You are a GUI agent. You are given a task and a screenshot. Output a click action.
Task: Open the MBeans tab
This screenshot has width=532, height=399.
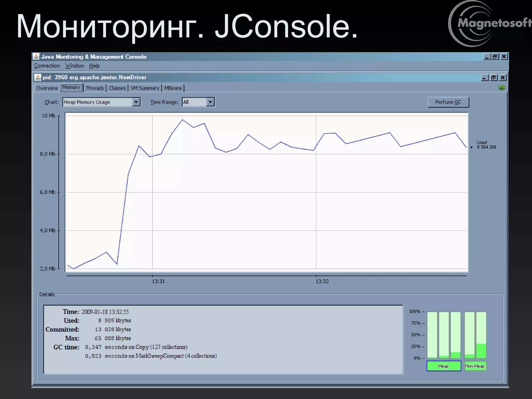(173, 88)
